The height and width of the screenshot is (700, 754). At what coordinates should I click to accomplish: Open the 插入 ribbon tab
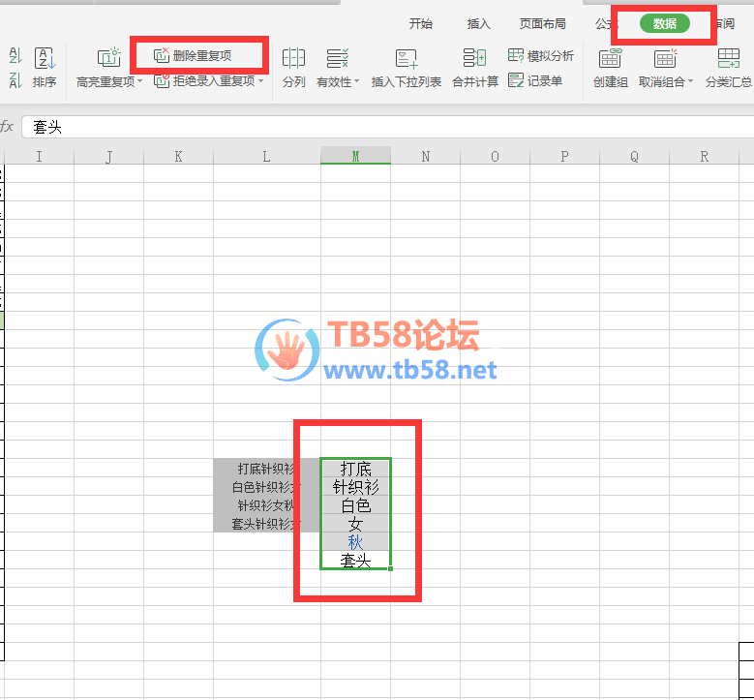click(x=479, y=24)
